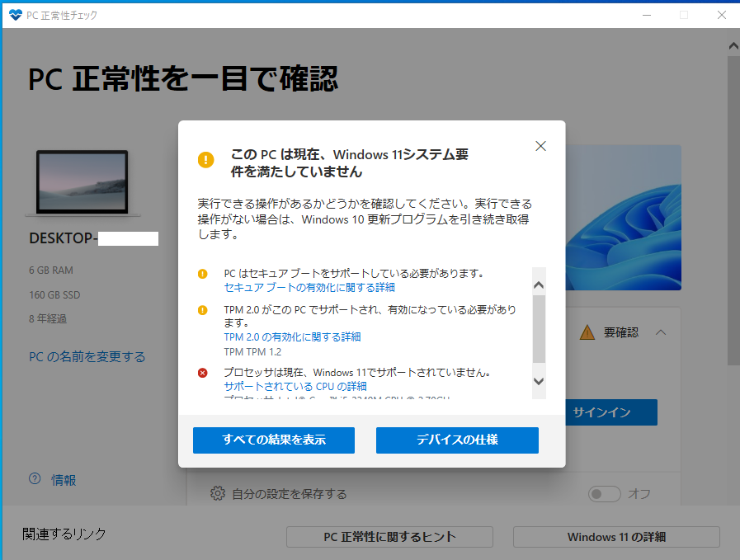Close the Windows 11 requirements dialog

pyautogui.click(x=540, y=146)
